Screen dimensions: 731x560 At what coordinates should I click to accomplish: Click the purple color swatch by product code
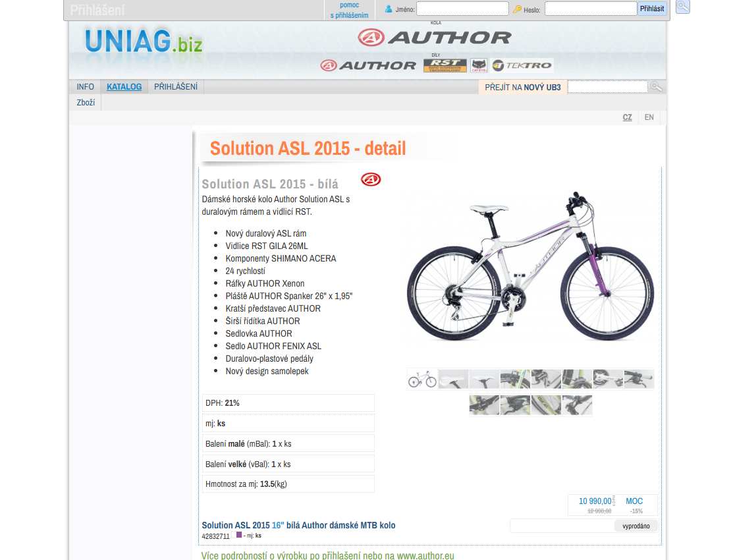[x=238, y=535]
